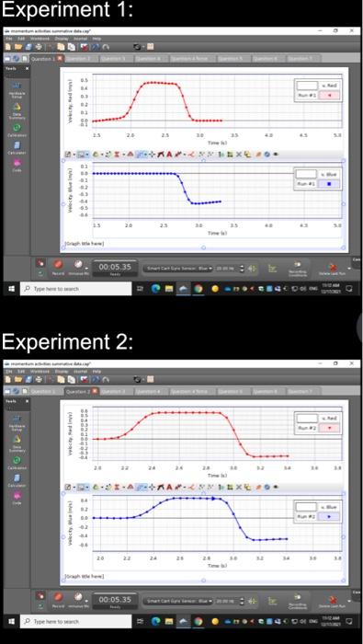Click Run #2 red symbol swatch in legend
The height and width of the screenshot is (644, 363).
(x=329, y=429)
